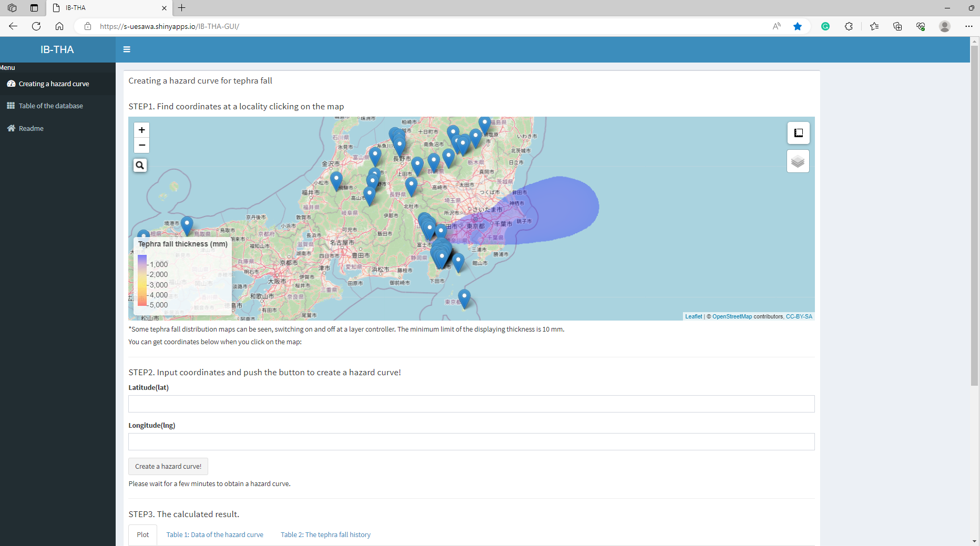The width and height of the screenshot is (980, 546).
Task: Zoom out on the map
Action: coord(141,146)
